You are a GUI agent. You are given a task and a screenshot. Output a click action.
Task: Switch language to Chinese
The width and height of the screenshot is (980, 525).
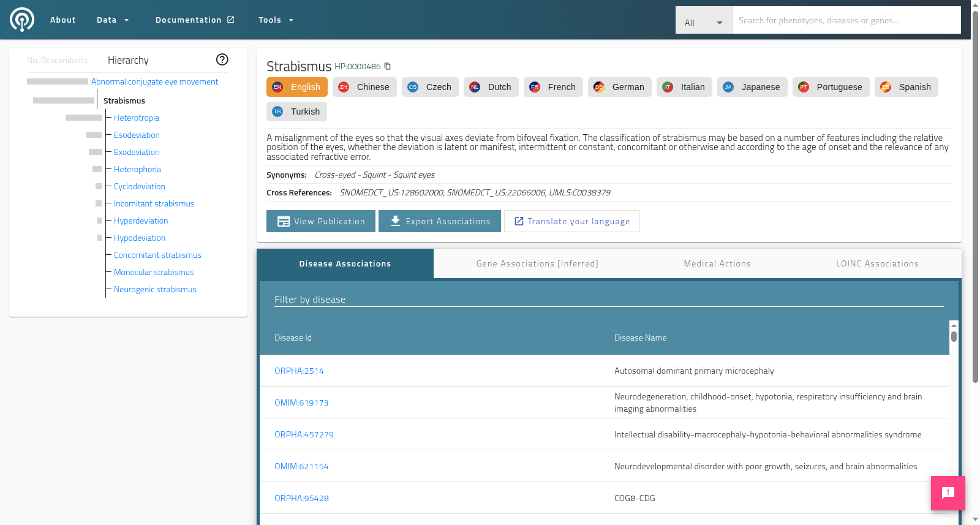click(x=364, y=87)
